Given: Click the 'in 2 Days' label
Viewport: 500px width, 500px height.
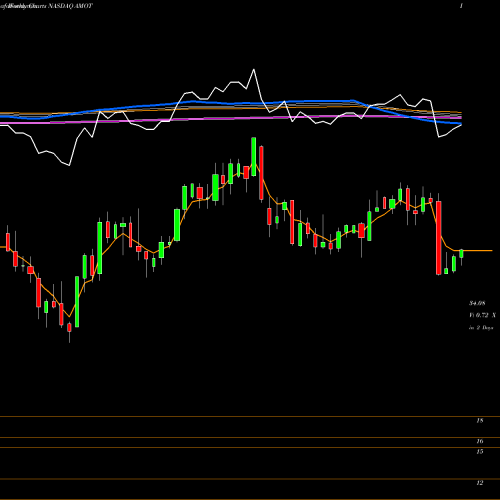Looking at the screenshot, I should [481, 328].
